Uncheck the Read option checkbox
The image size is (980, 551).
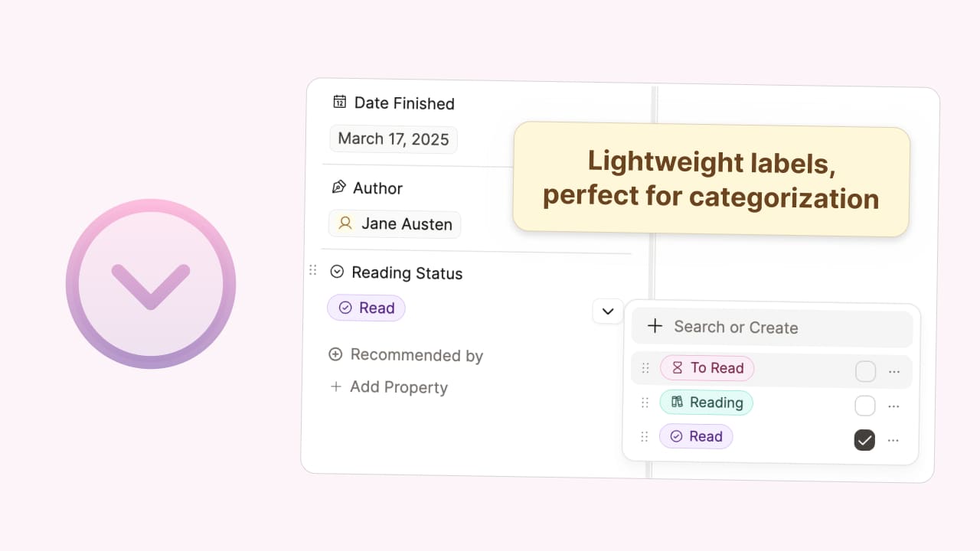[x=864, y=439]
